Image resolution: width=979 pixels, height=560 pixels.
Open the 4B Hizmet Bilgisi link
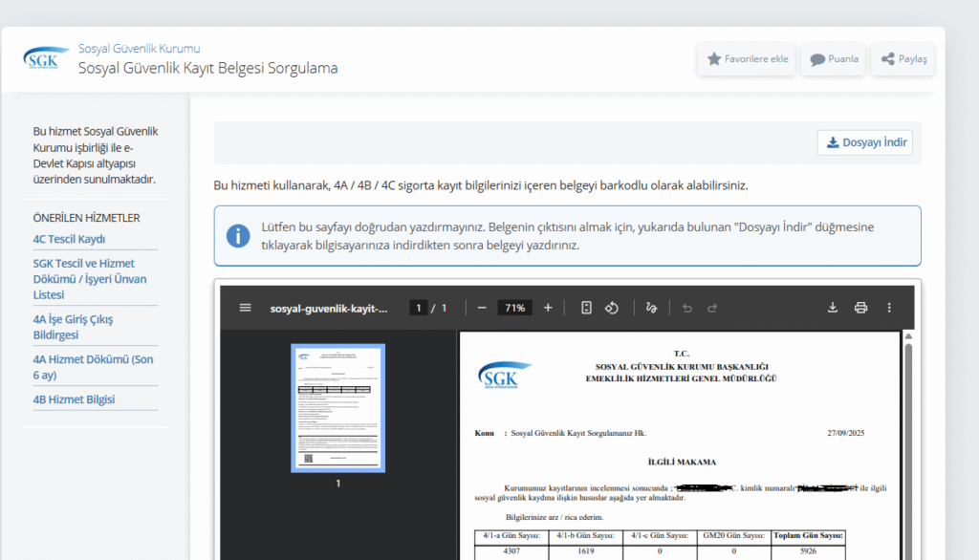[x=74, y=399]
